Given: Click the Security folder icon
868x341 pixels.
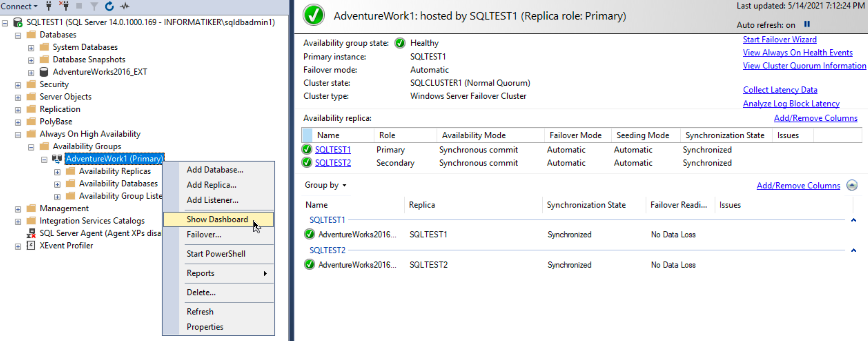Looking at the screenshot, I should click(31, 84).
